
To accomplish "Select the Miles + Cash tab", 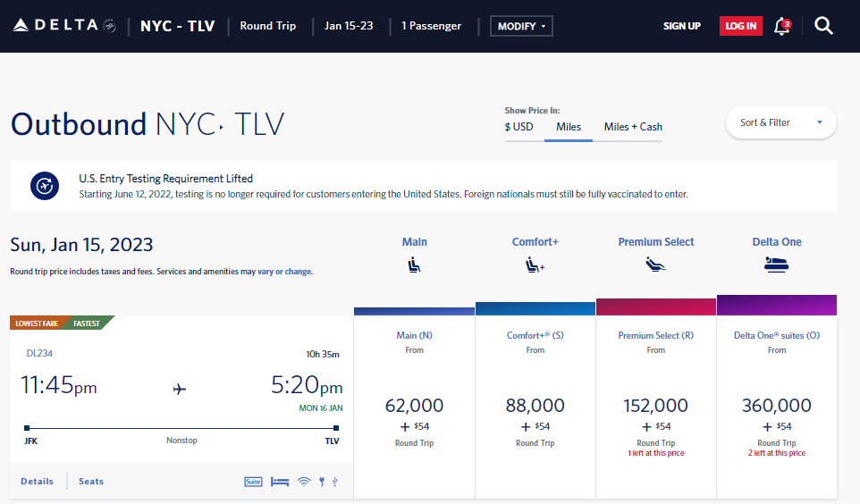I will click(x=633, y=127).
